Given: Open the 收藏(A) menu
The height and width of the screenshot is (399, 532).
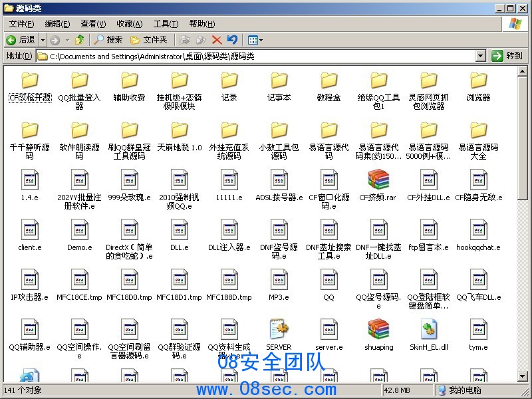Looking at the screenshot, I should (129, 24).
